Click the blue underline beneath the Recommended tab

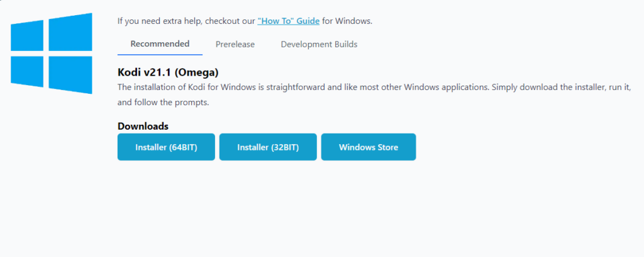(160, 55)
